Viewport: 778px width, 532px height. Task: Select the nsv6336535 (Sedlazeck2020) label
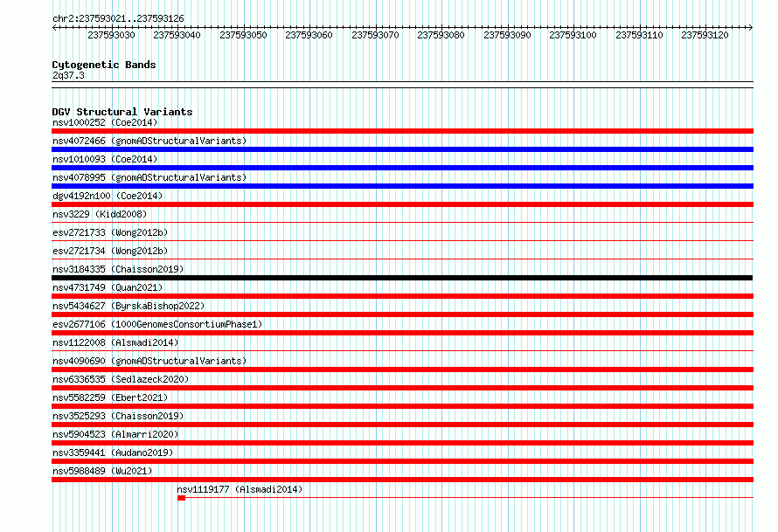click(x=121, y=379)
